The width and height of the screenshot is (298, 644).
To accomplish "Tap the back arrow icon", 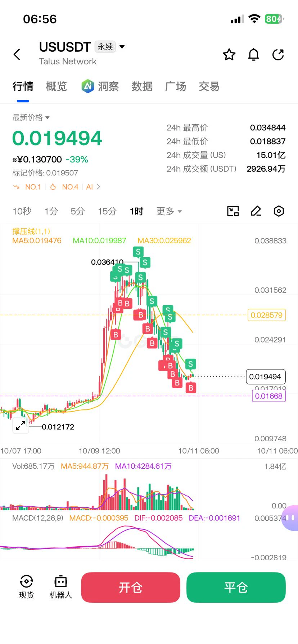I will 17,55.
